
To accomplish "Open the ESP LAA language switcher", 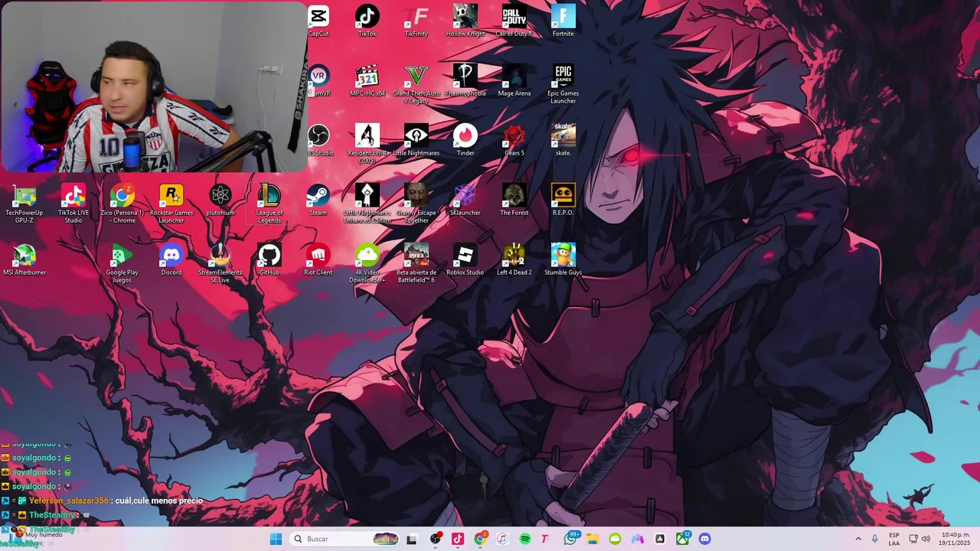I will coord(894,539).
